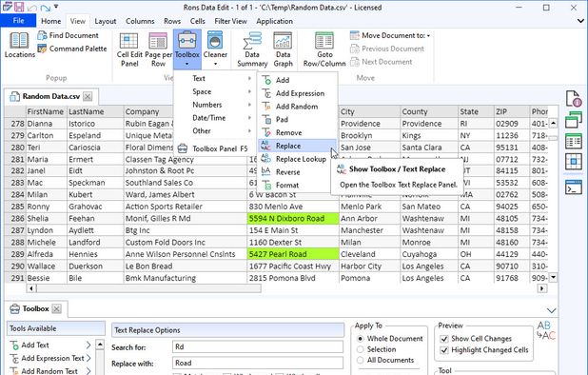
Task: Select highlighted cell 5427 Pearl Road
Action: (293, 254)
